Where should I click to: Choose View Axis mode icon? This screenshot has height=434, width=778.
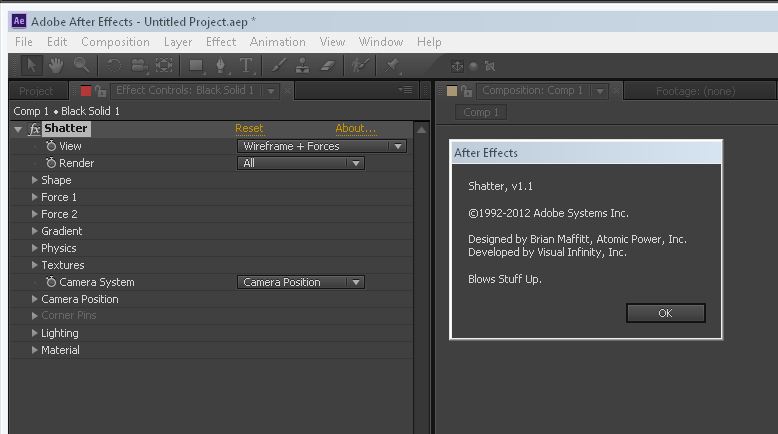click(490, 66)
